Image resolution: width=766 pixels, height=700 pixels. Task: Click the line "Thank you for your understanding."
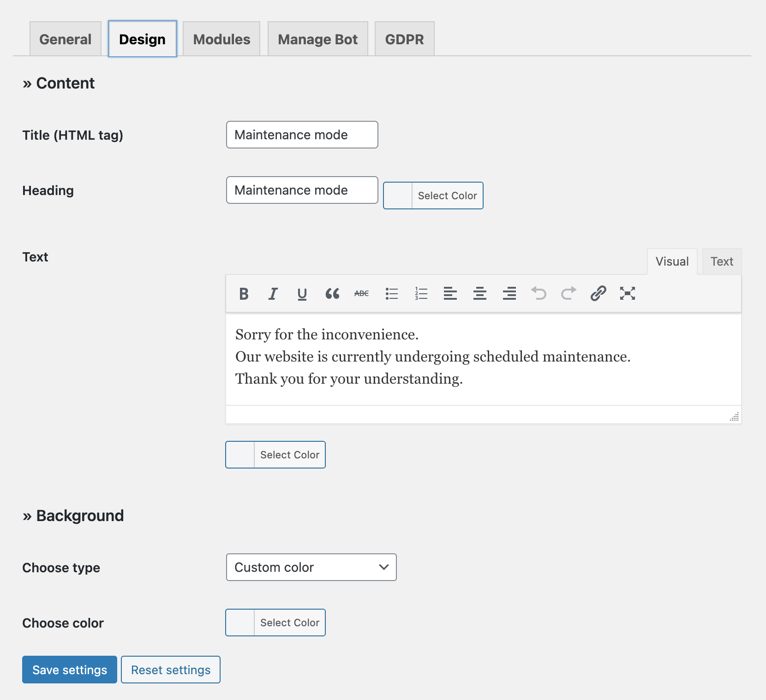click(x=349, y=379)
